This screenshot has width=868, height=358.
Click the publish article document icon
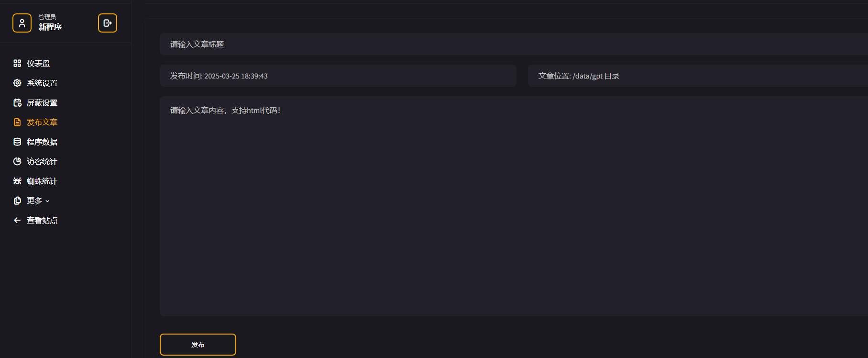[17, 122]
